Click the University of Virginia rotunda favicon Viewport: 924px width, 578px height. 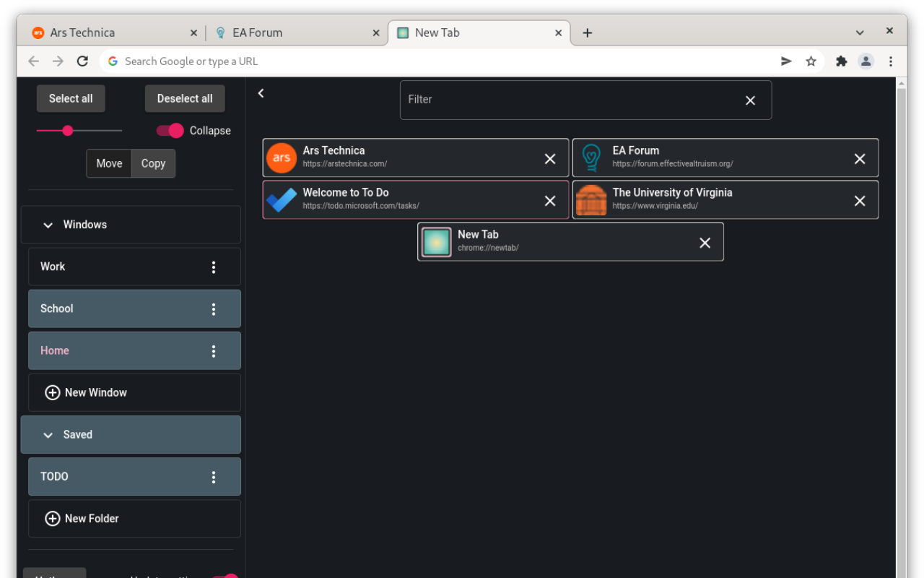click(591, 199)
